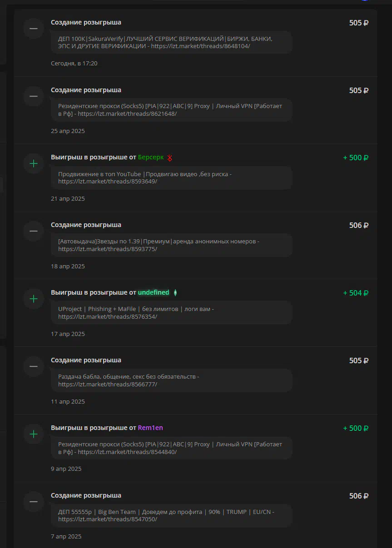The image size is (392, 548).
Task: Click the green plus icon beside the undefined winning
Action: (x=34, y=299)
